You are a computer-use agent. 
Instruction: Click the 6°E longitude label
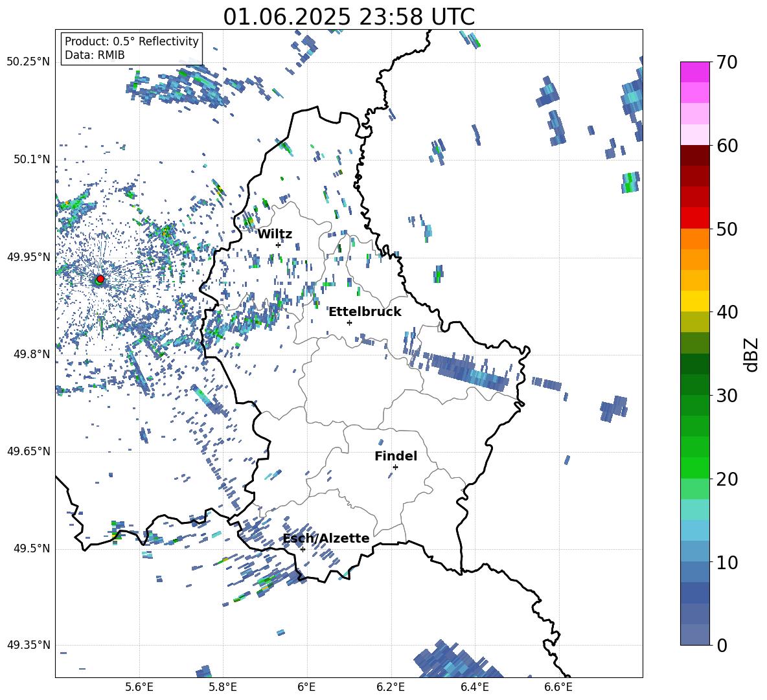coord(306,687)
